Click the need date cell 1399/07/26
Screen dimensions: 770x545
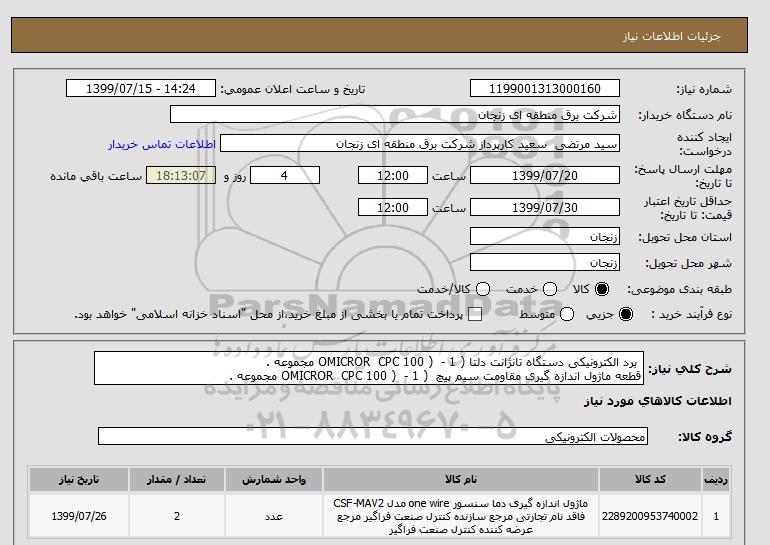tap(79, 516)
